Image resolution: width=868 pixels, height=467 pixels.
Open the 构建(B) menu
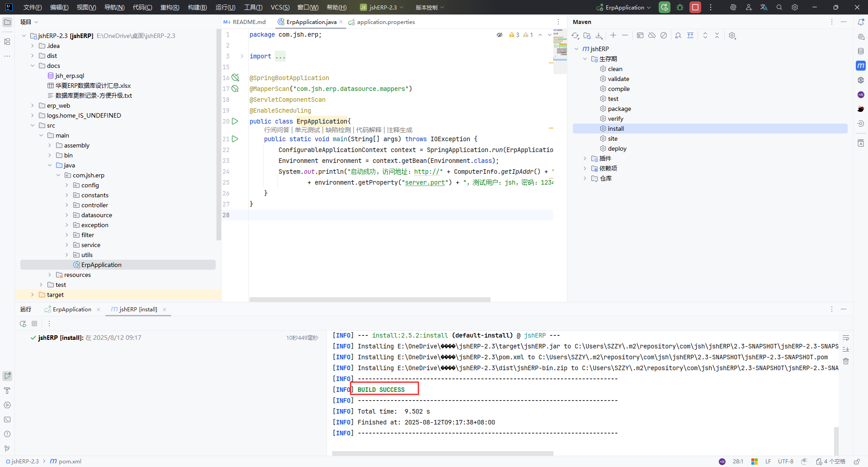click(197, 7)
